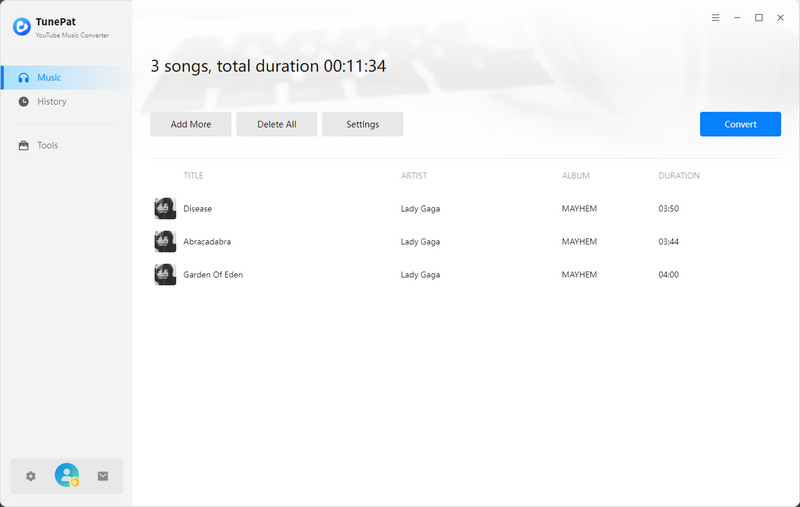Click Lady Gaga in Garden Of Eden row
Image resolution: width=800 pixels, height=507 pixels.
coord(420,275)
